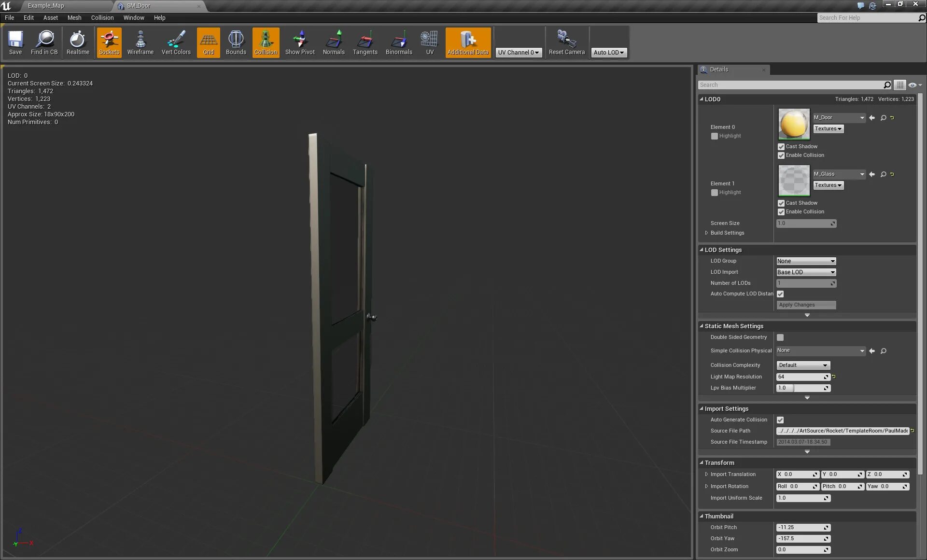
Task: Expand the Build Settings section
Action: click(x=707, y=233)
